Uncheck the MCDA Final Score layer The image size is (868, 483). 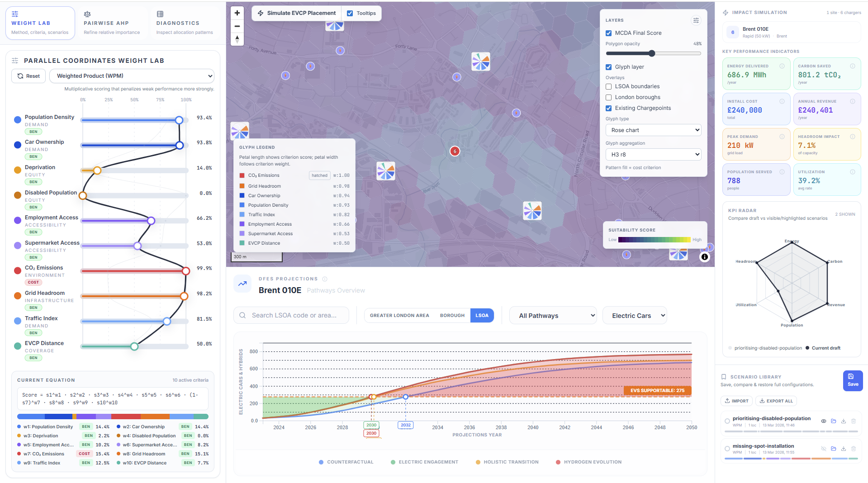coord(609,33)
